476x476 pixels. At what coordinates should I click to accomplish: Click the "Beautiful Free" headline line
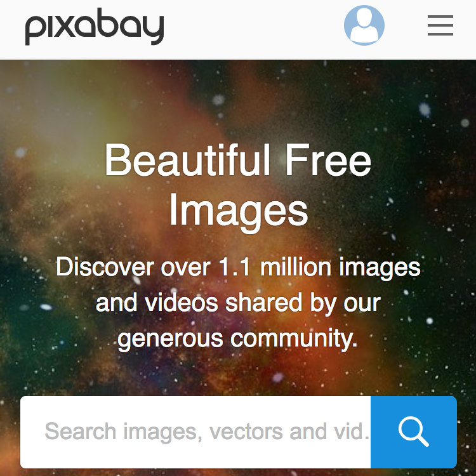pos(238,160)
